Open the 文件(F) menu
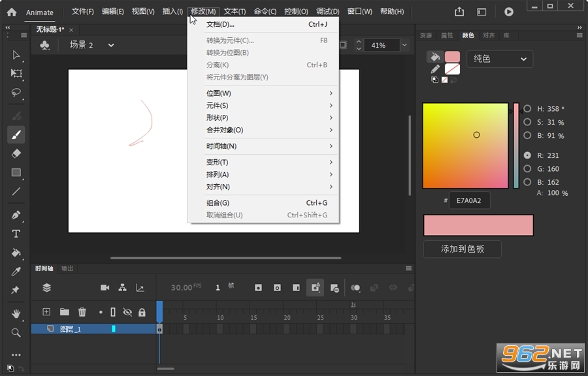Image resolution: width=588 pixels, height=376 pixels. click(x=82, y=12)
